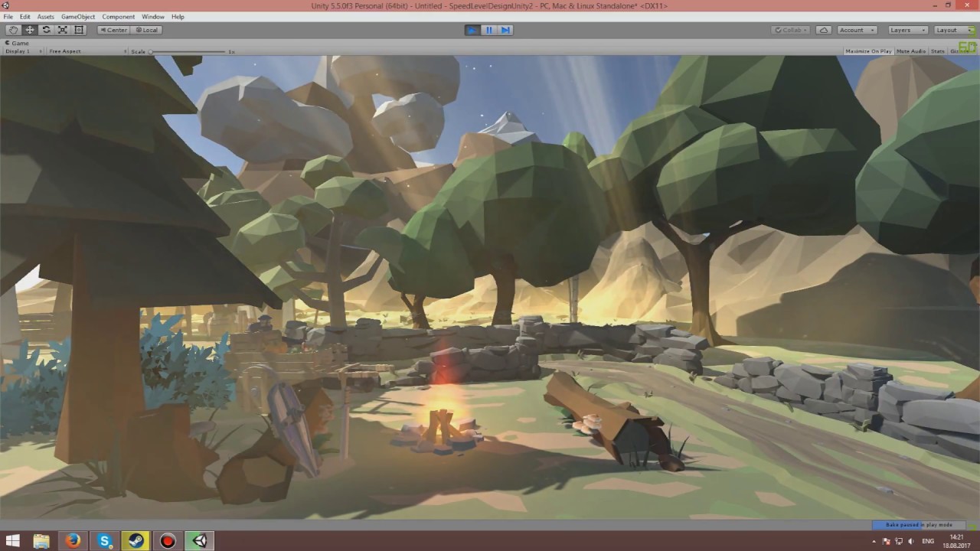Image resolution: width=980 pixels, height=551 pixels.
Task: Click the ENG language indicator
Action: (927, 541)
